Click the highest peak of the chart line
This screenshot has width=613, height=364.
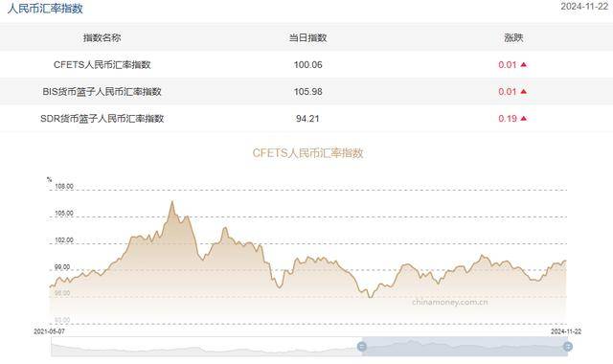(171, 202)
